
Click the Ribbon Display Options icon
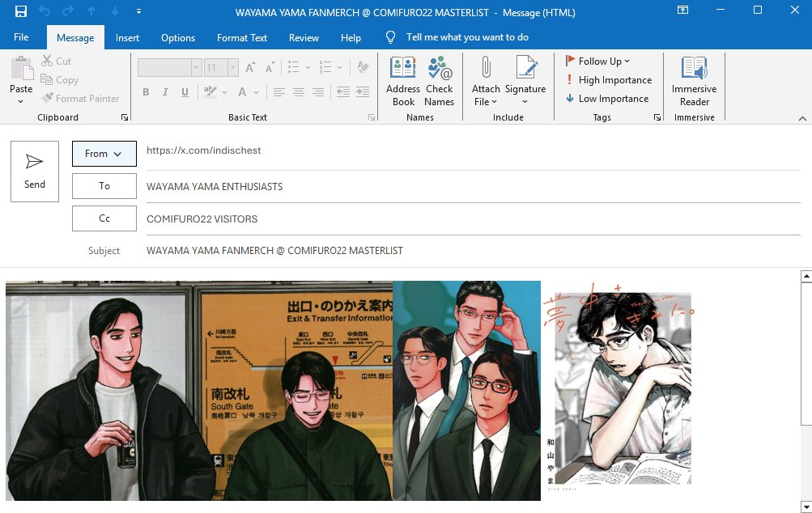[x=683, y=11]
